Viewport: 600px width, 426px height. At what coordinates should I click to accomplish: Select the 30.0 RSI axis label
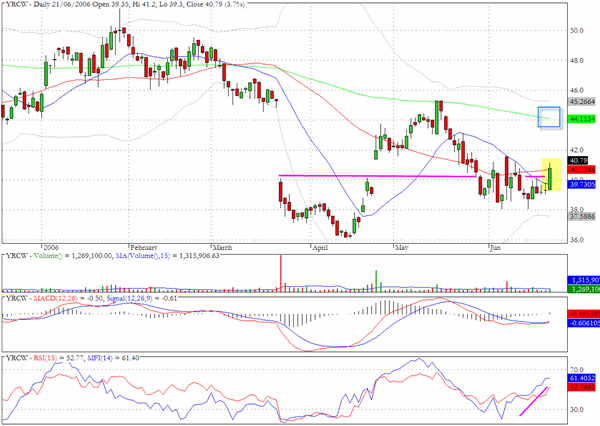(577, 410)
